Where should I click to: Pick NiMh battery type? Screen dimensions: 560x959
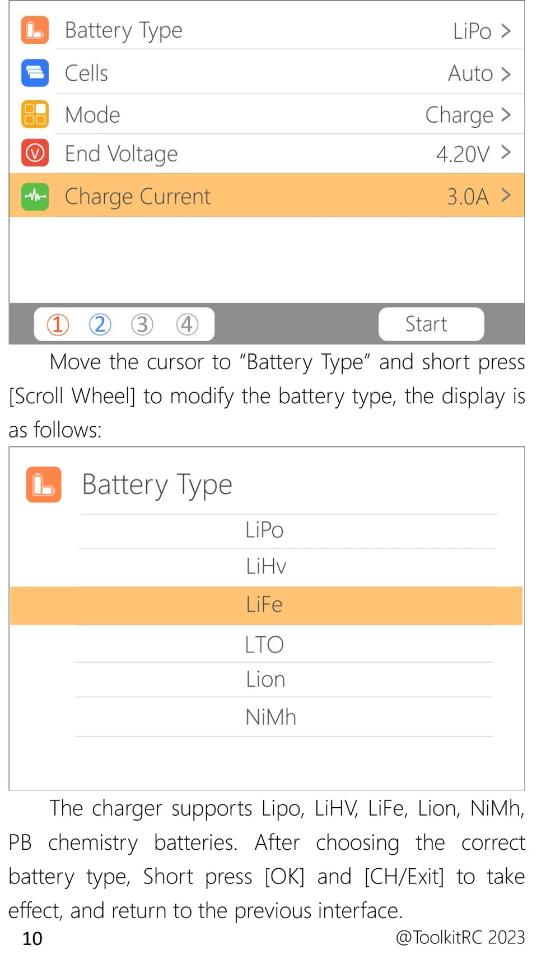(270, 718)
